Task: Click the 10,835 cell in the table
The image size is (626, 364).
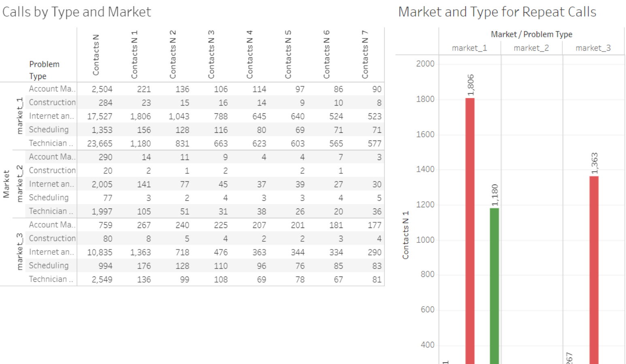Action: (x=100, y=252)
